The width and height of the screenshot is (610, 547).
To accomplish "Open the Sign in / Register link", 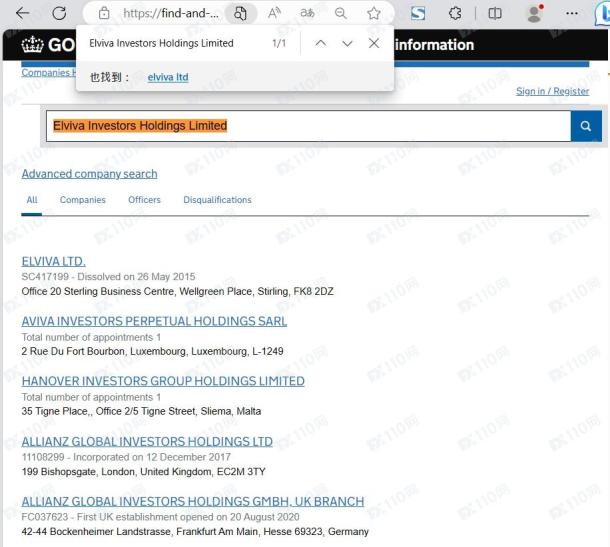I will click(552, 91).
